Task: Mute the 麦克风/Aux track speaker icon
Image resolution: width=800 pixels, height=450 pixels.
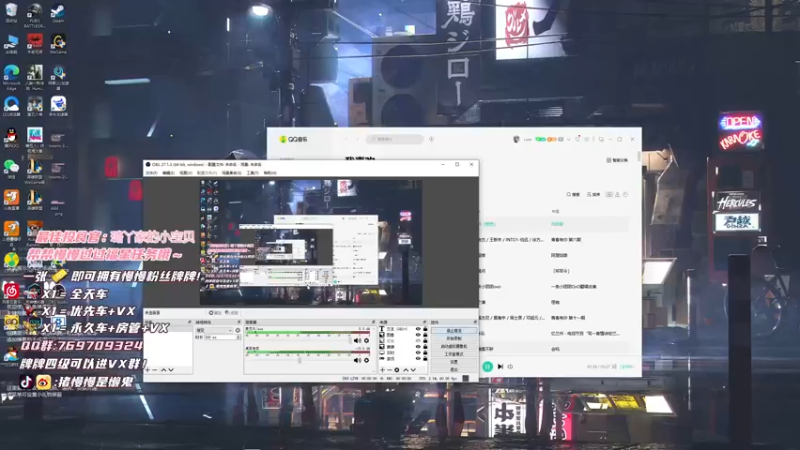Action: point(357,340)
